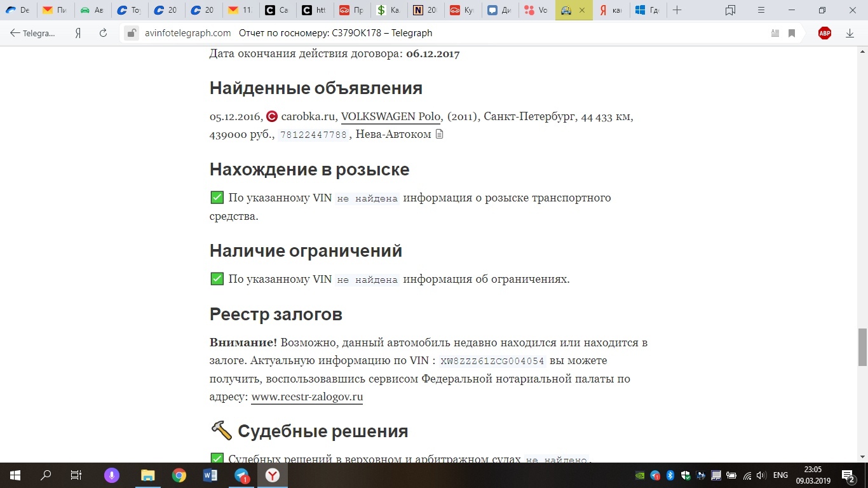Switch to the 'Ди' chat tab
This screenshot has height=488, width=868.
pyautogui.click(x=500, y=10)
